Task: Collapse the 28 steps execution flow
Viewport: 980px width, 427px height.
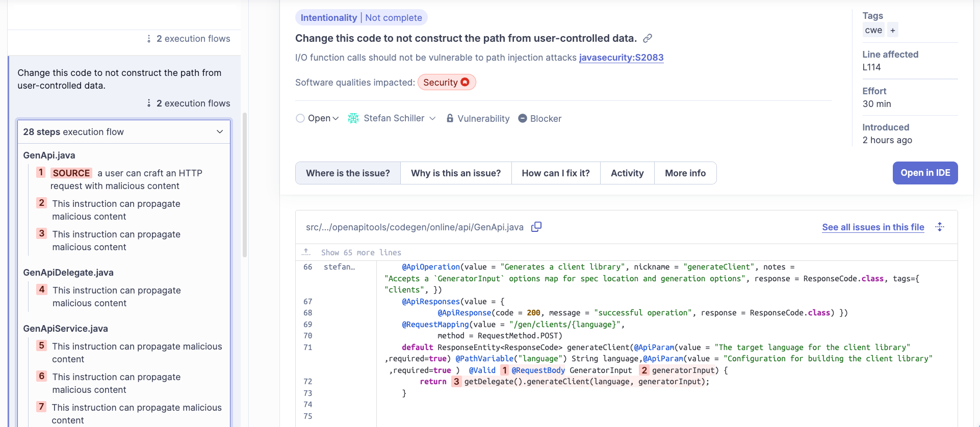Action: (x=220, y=132)
